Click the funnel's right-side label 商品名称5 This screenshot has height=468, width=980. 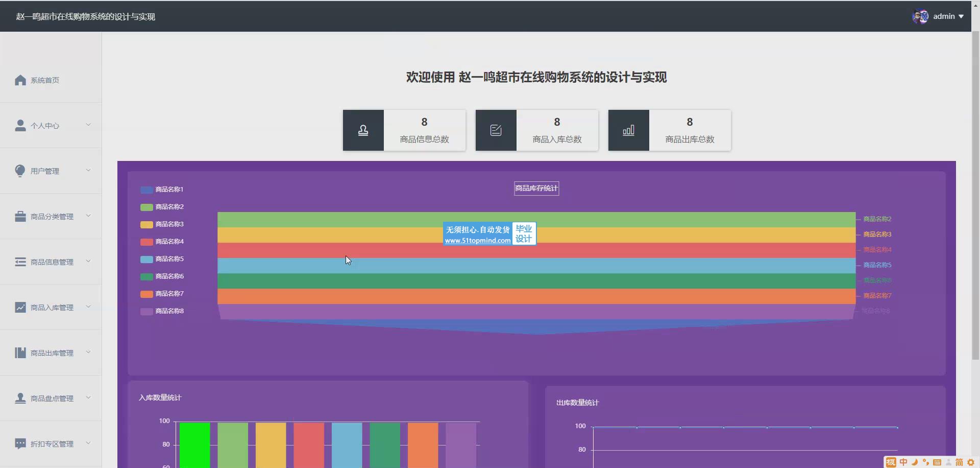point(877,265)
